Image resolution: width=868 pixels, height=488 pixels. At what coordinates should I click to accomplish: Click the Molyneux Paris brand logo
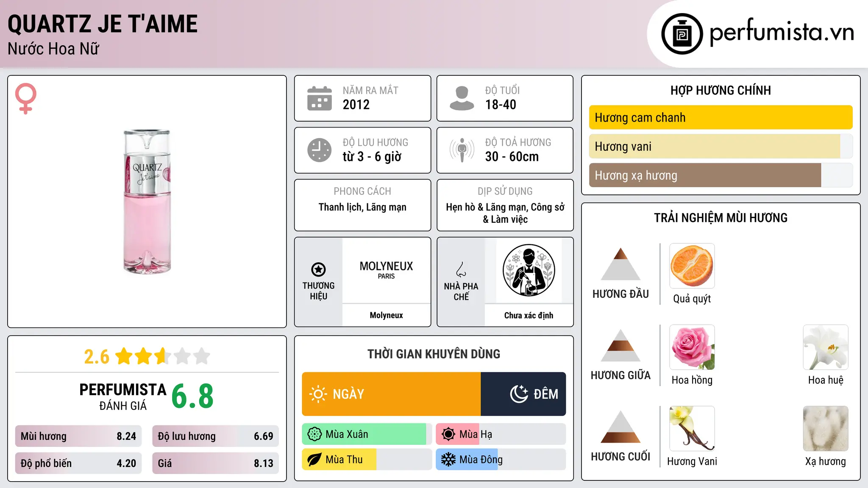coord(386,270)
